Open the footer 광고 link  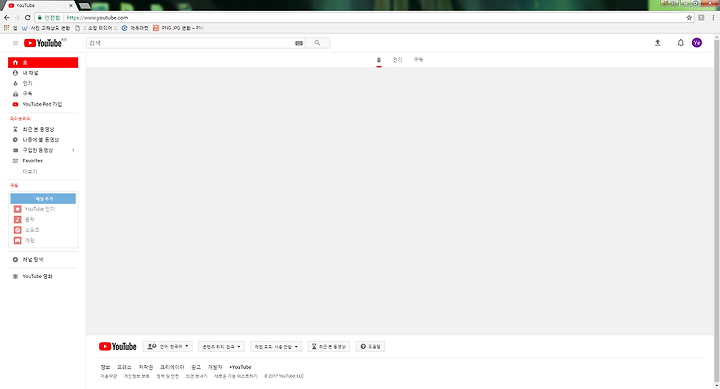click(196, 367)
